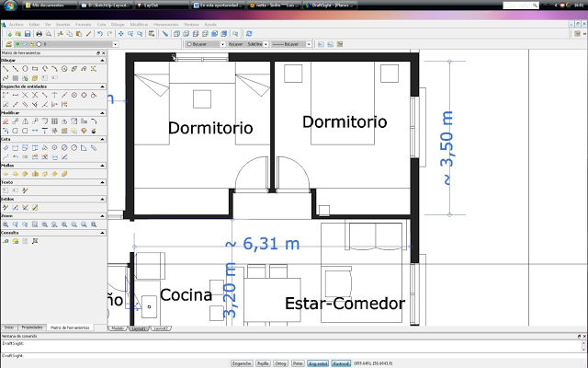Open the Propiedades panel tab
This screenshot has width=588, height=368.
tap(32, 328)
